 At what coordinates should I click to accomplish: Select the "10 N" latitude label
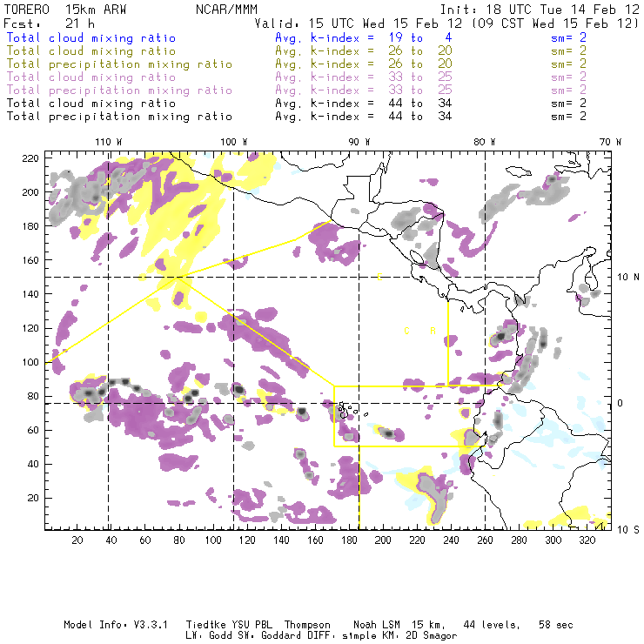pos(628,278)
